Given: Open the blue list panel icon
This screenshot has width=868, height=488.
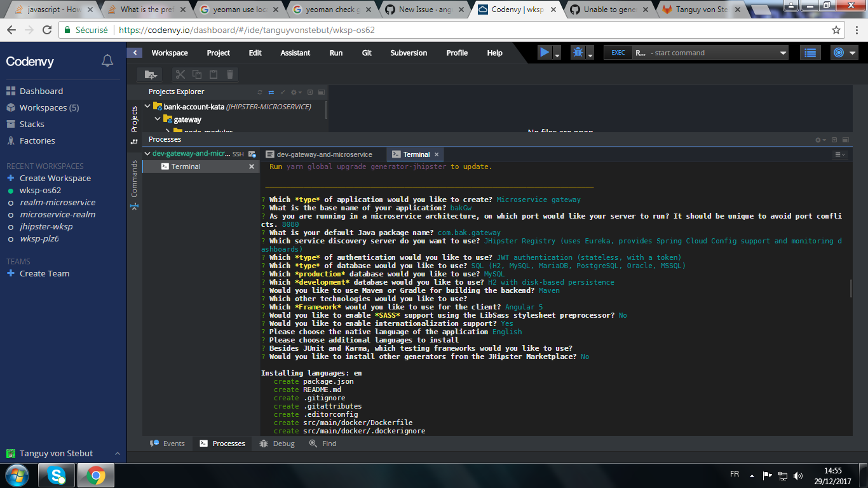Looking at the screenshot, I should [810, 53].
